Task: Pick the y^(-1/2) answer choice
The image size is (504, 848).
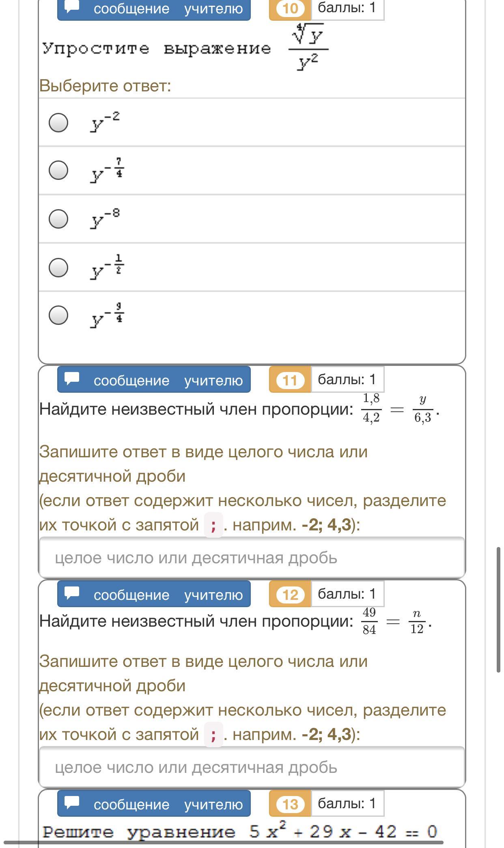Action: click(58, 267)
